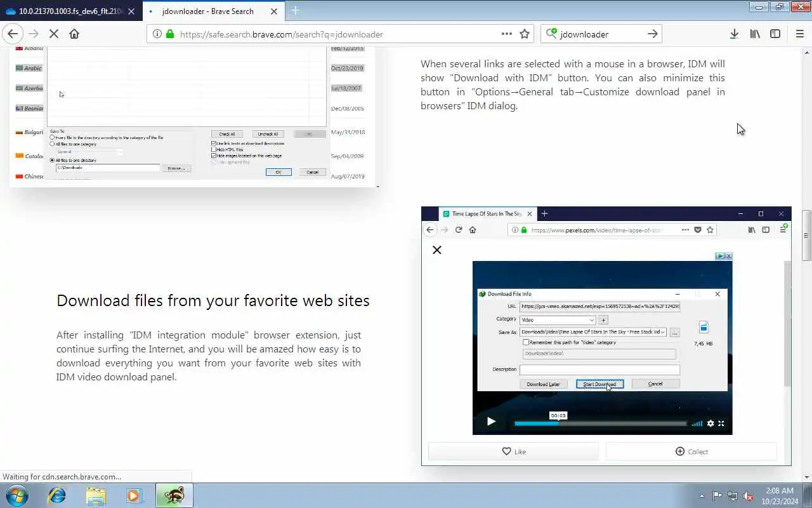
Task: Show site information icon in main address bar
Action: tap(157, 34)
